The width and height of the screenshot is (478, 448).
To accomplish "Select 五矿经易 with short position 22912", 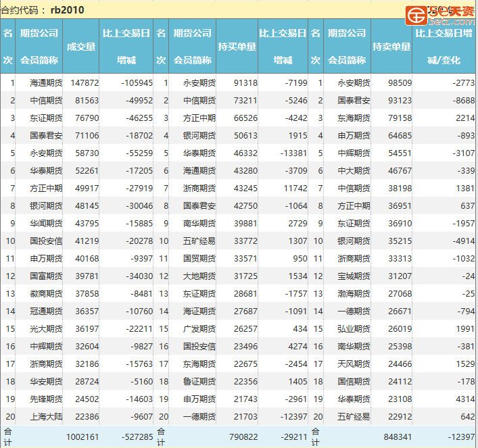I will (x=354, y=417).
